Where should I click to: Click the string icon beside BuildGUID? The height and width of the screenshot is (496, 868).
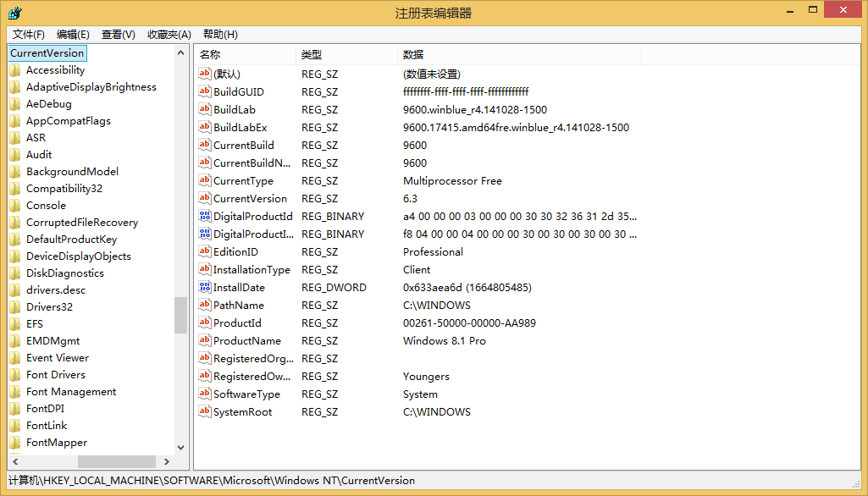(205, 91)
